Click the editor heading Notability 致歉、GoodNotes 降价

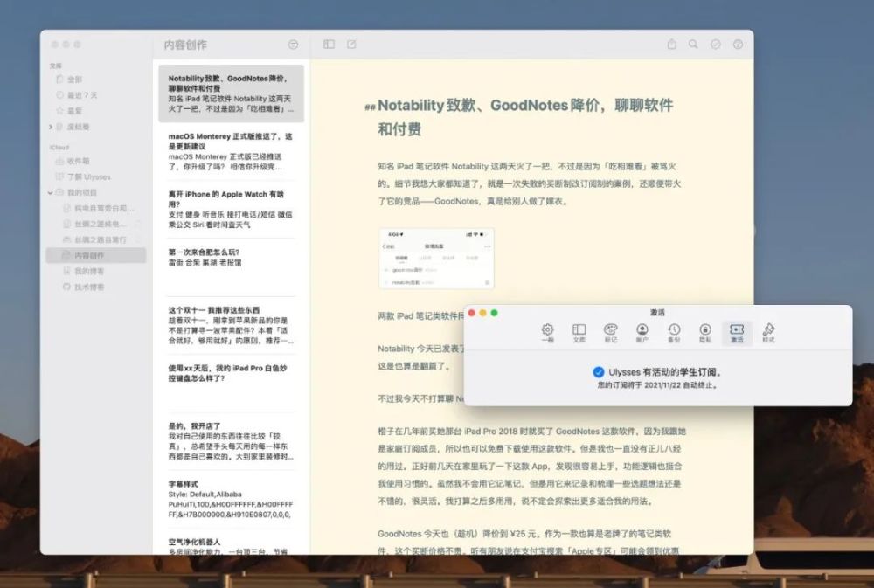coord(525,116)
